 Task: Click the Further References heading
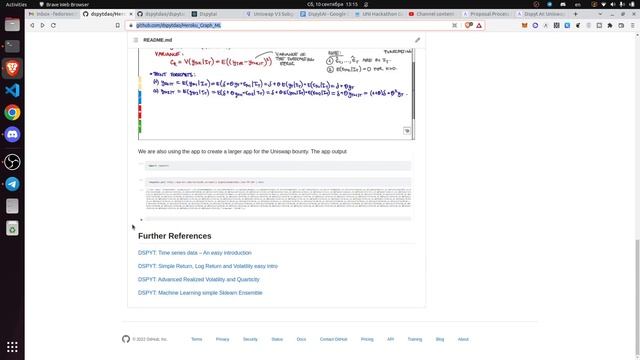point(175,236)
